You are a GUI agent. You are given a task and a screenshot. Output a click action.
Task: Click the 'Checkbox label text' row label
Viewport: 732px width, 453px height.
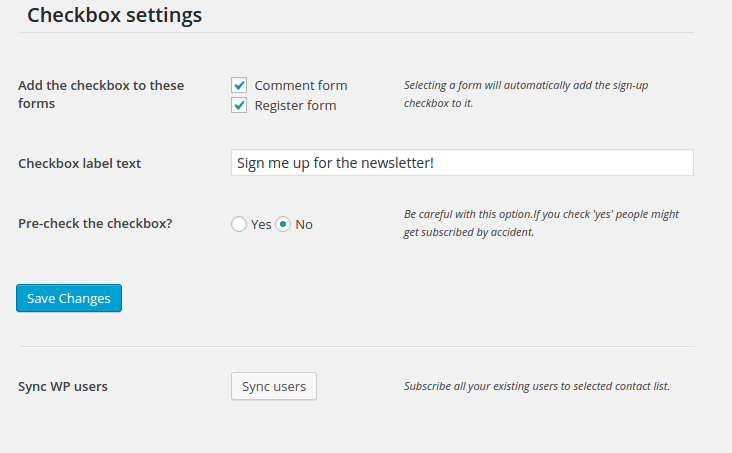[x=79, y=163]
